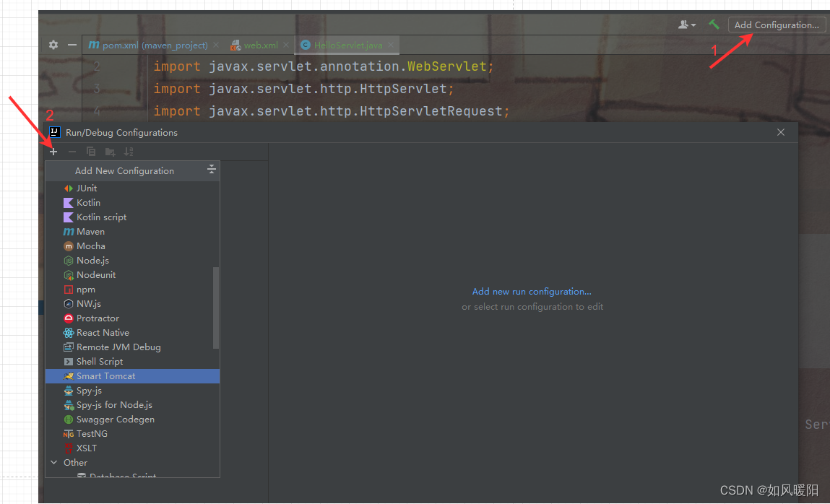Viewport: 830px width, 504px height.
Task: Click the plus Add New Configuration icon
Action: pos(53,152)
